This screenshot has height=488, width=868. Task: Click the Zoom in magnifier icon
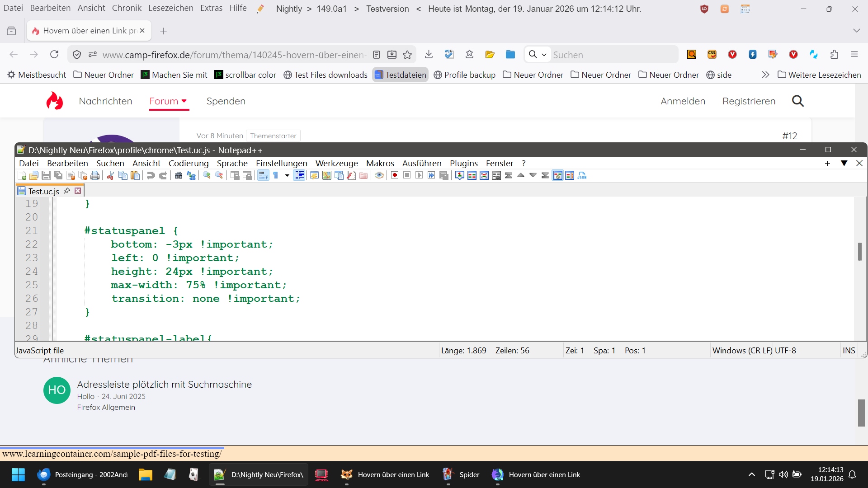[x=207, y=175]
